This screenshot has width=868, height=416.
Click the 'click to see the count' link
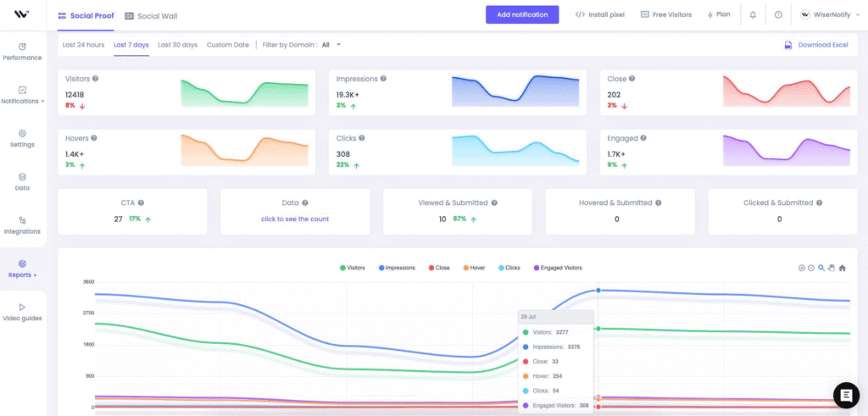coord(295,219)
